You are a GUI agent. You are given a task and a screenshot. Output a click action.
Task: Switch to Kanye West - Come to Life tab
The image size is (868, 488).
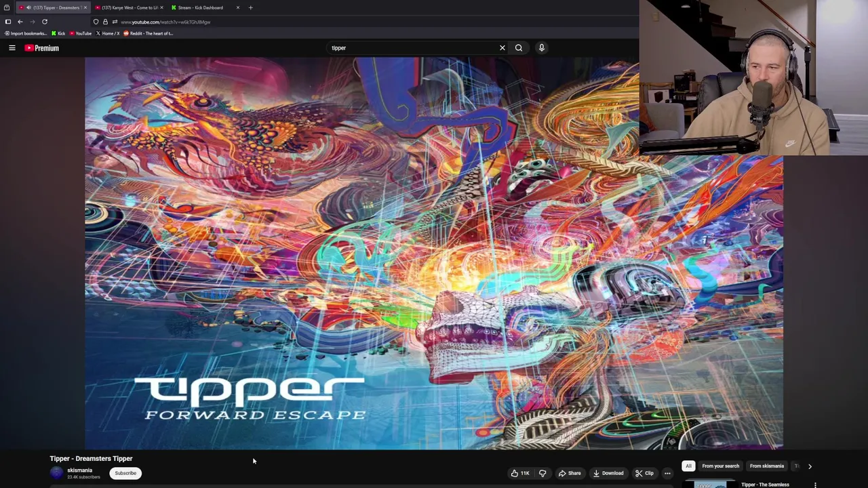pyautogui.click(x=129, y=7)
